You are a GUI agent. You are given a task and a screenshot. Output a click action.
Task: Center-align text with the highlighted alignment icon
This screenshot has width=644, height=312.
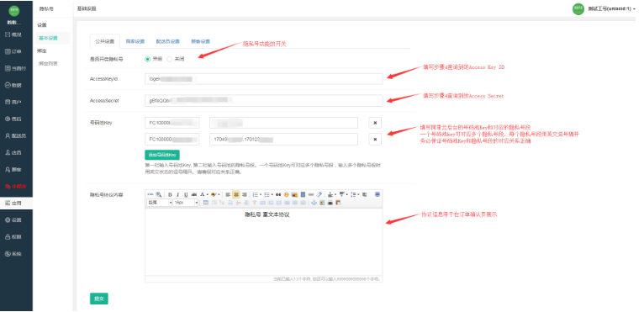[x=236, y=195]
